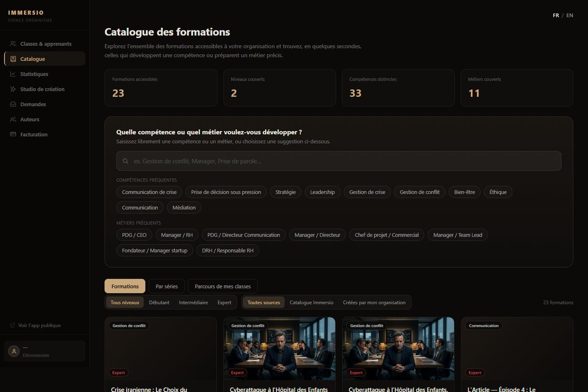This screenshot has width=588, height=392.
Task: Click the external link icon beside Voir l'app publique
Action: tap(13, 325)
